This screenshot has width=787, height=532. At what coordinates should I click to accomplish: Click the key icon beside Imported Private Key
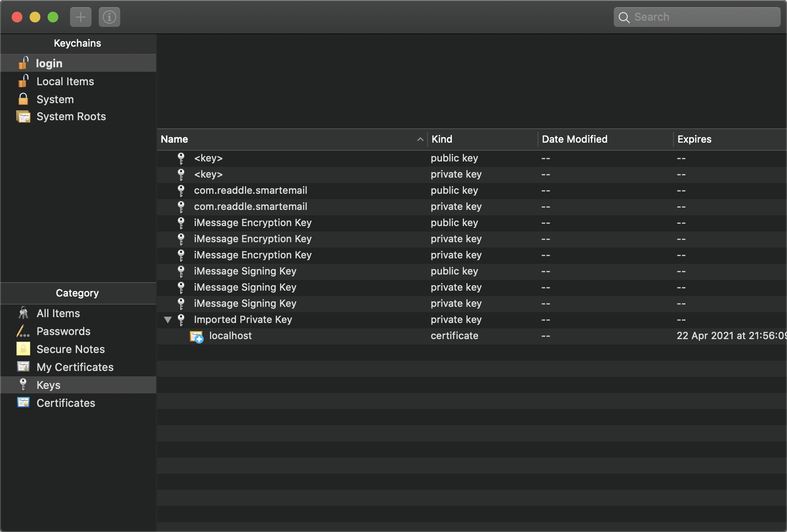(181, 320)
